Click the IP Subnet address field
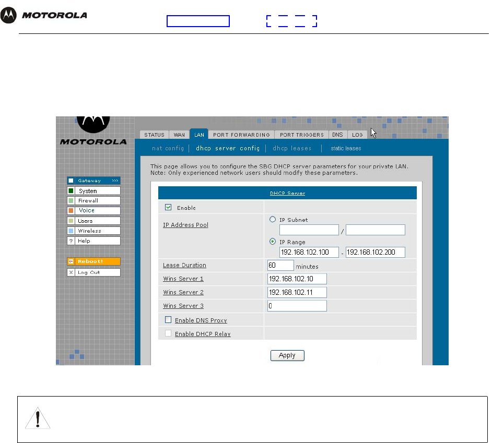 tap(309, 230)
